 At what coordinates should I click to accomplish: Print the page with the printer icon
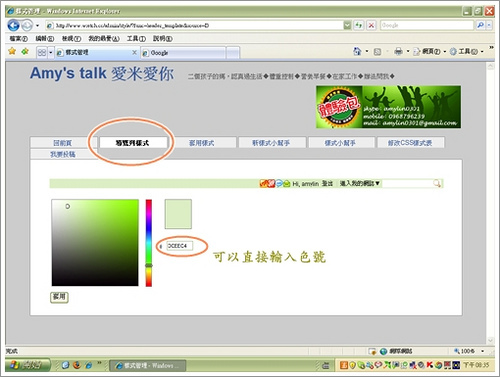point(398,51)
